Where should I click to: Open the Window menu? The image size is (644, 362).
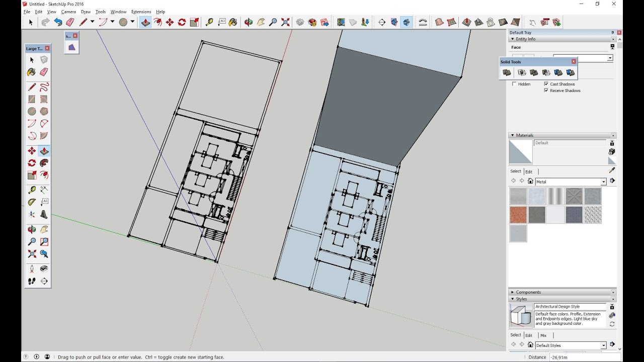[x=118, y=12]
